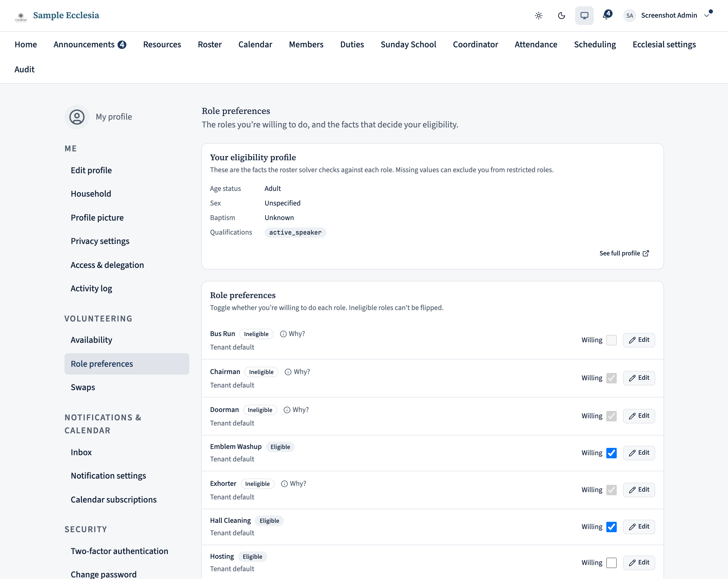Toggle Willing checkbox for Bus Run
The image size is (728, 579).
coord(611,340)
